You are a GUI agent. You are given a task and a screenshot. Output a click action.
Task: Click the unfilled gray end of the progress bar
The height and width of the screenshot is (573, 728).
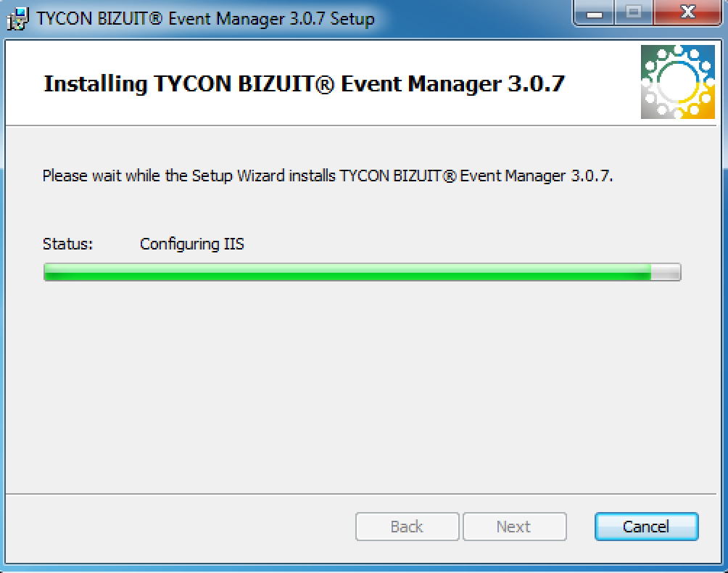click(666, 272)
